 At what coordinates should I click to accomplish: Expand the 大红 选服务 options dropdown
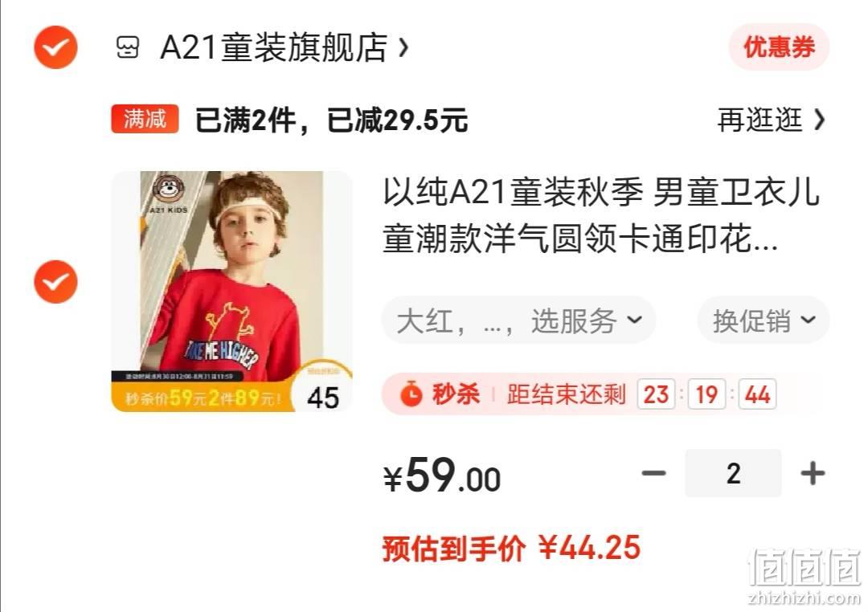(x=518, y=320)
